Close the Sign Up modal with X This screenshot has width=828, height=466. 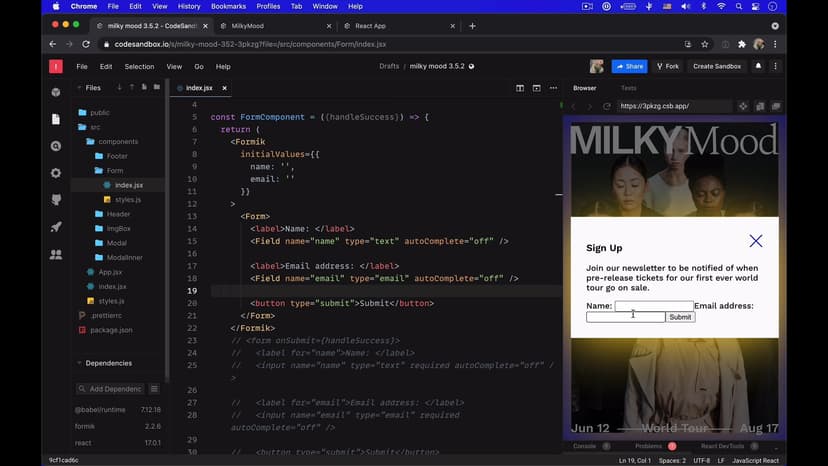pos(756,241)
